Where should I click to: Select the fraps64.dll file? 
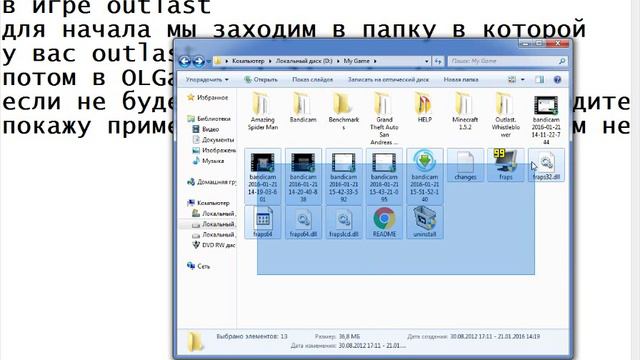pos(303,222)
